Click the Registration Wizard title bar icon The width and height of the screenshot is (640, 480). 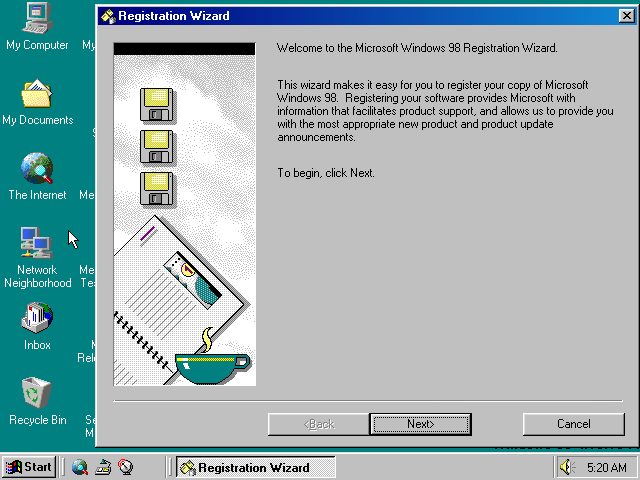pyautogui.click(x=108, y=16)
